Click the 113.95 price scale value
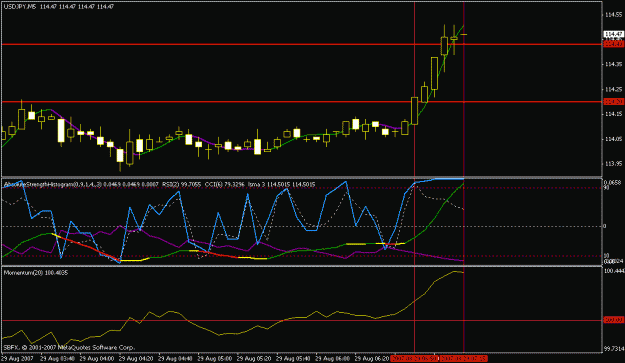Screen dimensions: 625x363 pyautogui.click(x=613, y=164)
